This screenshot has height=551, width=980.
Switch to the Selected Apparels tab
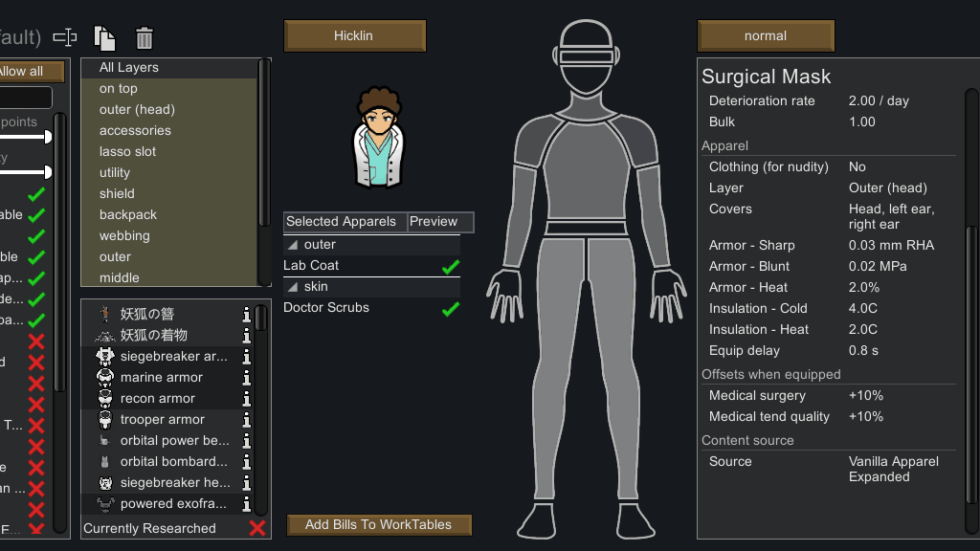345,222
